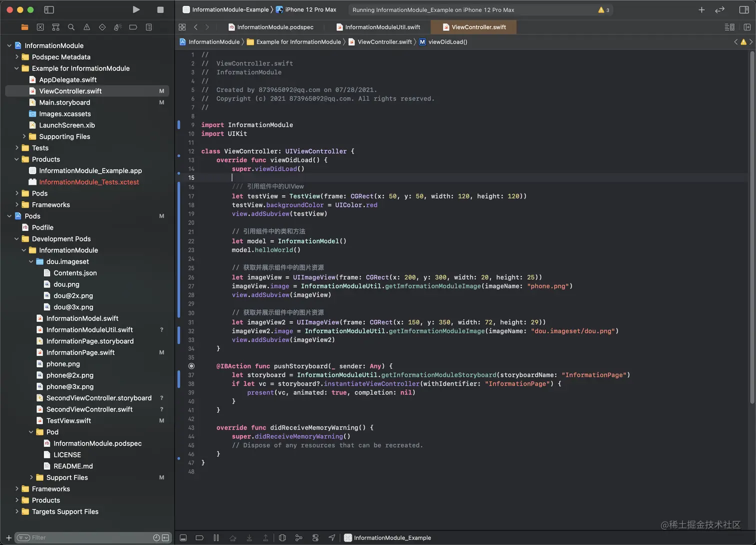Viewport: 756px width, 545px height.
Task: Open viewDidLoad() jump bar symbol menu
Action: (443, 42)
